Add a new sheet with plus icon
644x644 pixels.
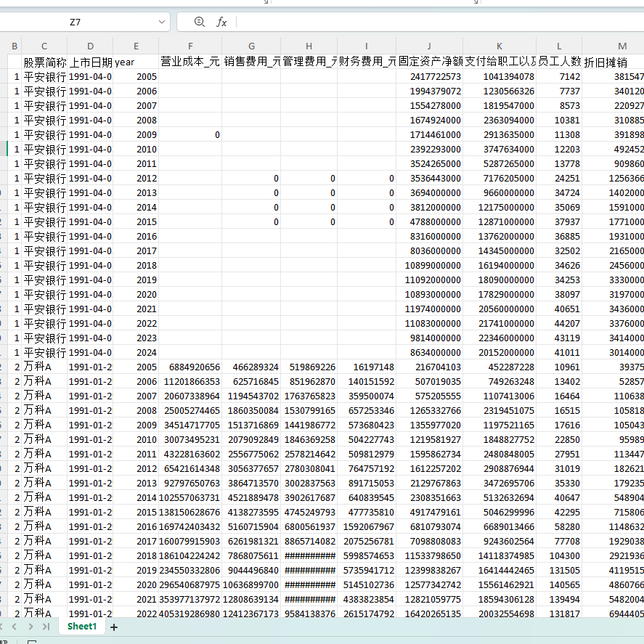[114, 627]
